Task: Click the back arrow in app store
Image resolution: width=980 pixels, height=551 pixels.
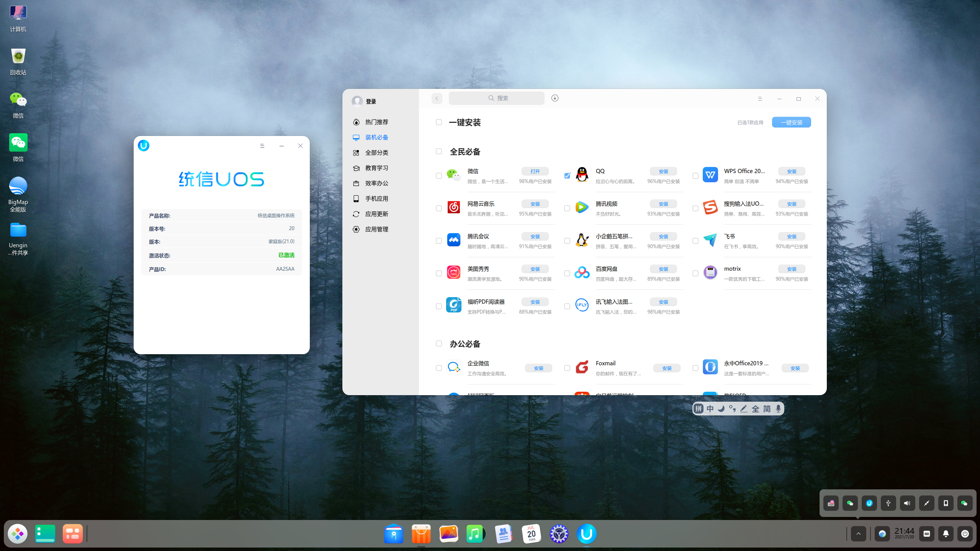Action: click(437, 98)
